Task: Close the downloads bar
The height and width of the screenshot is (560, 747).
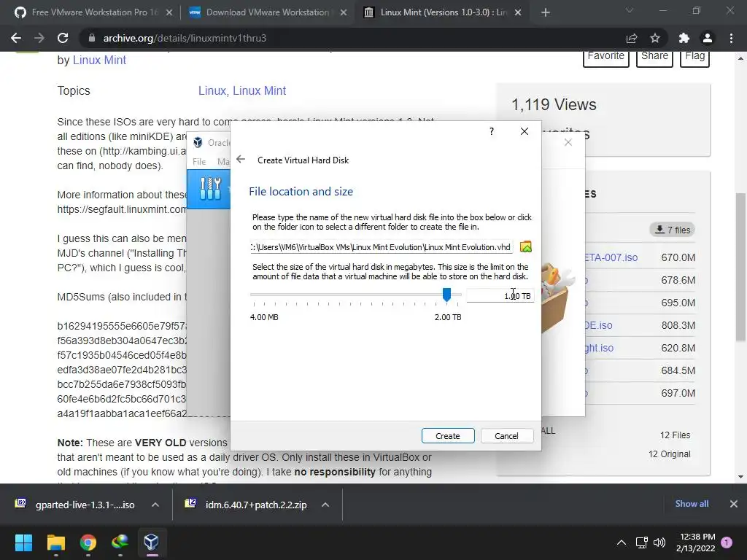Action: tap(734, 504)
